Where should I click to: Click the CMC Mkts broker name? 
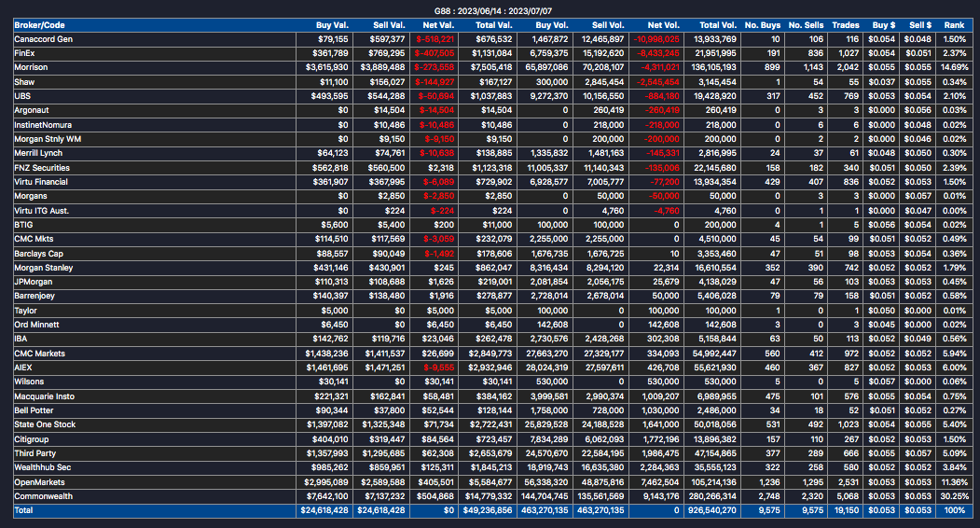[34, 239]
